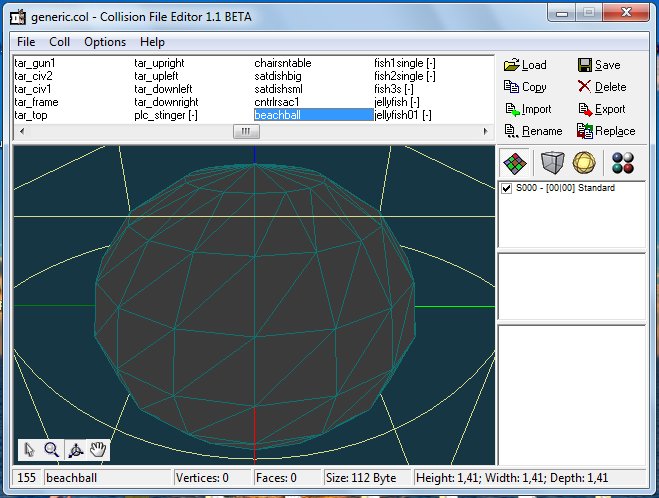Viewport: 659px width, 498px height.
Task: Open the File menu
Action: tap(26, 42)
